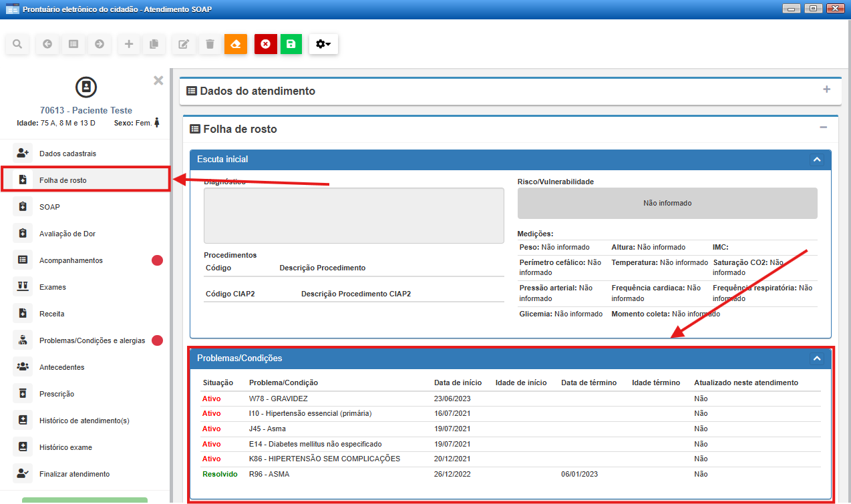Go to previous record arrow icon

tap(47, 44)
